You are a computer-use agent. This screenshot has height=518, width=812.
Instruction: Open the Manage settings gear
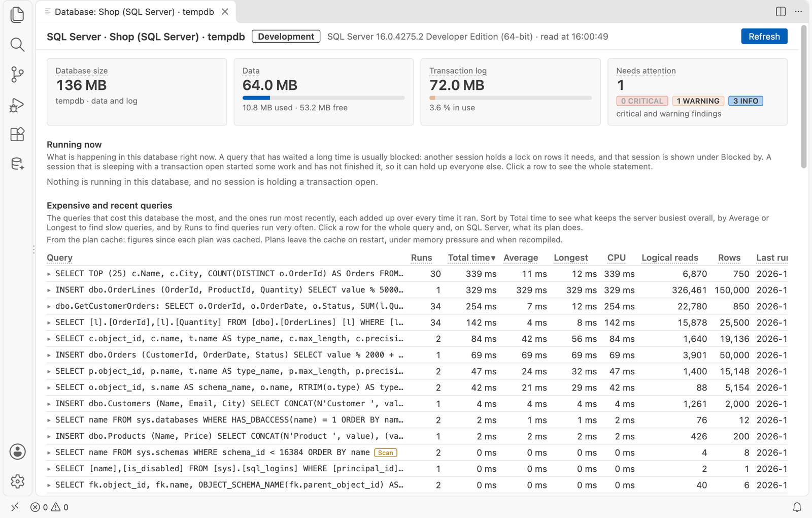(17, 481)
